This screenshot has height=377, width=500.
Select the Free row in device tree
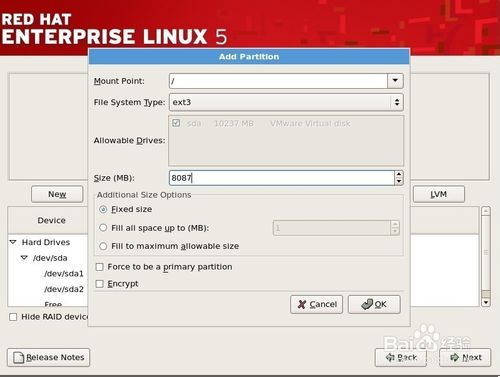(x=53, y=304)
